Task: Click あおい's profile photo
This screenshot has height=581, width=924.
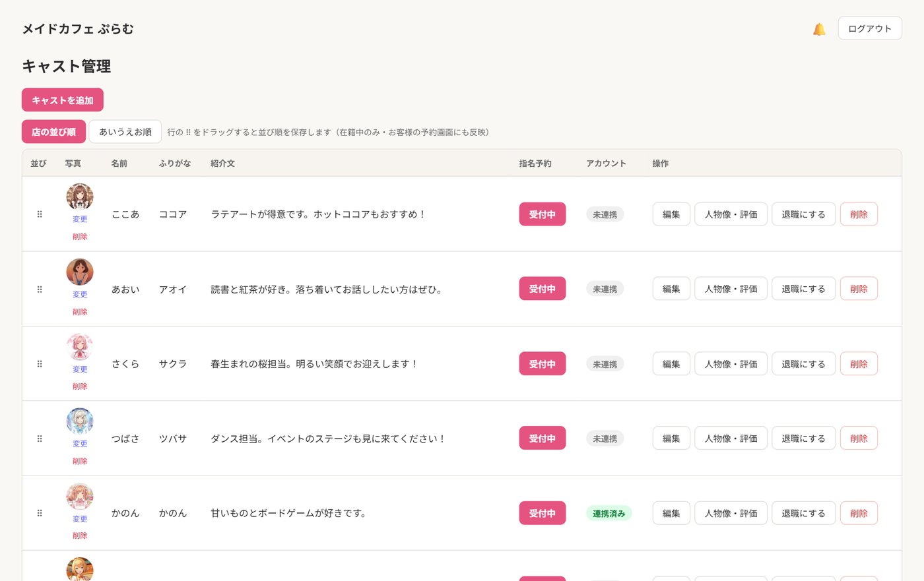Action: pos(80,272)
